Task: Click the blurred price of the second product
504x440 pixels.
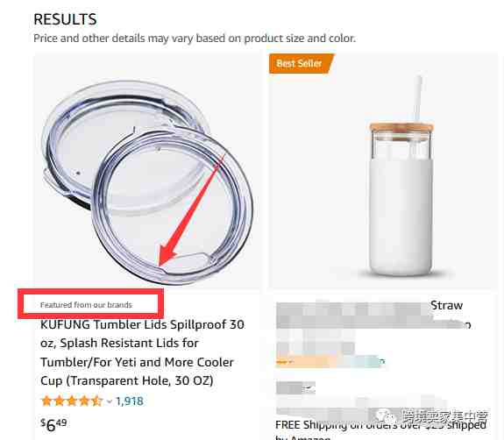Action: (295, 388)
